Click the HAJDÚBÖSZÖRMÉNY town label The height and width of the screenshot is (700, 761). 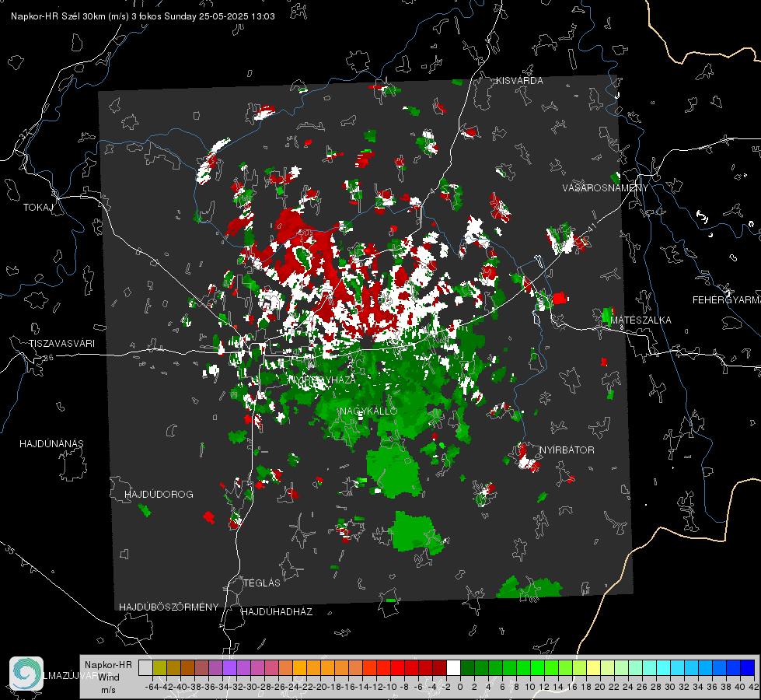pos(169,607)
